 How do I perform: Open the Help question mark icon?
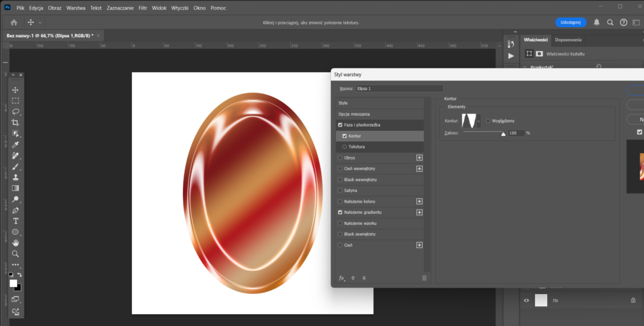point(623,23)
